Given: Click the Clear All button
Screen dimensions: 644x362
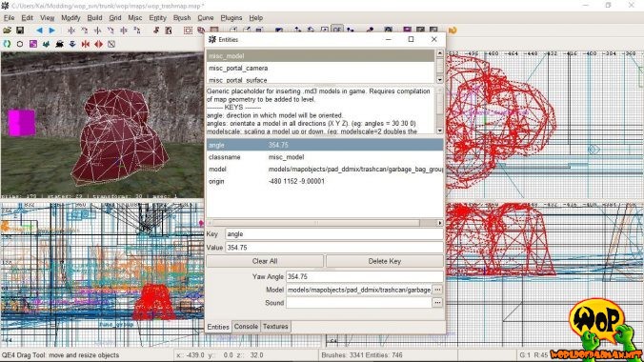Looking at the screenshot, I should [265, 261].
